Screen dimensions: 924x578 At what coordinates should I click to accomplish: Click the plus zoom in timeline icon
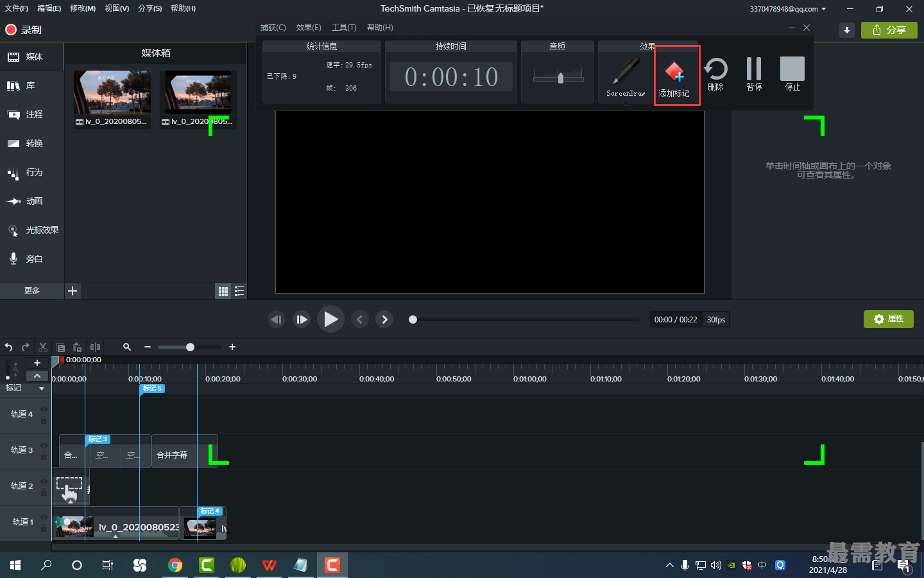coord(232,347)
